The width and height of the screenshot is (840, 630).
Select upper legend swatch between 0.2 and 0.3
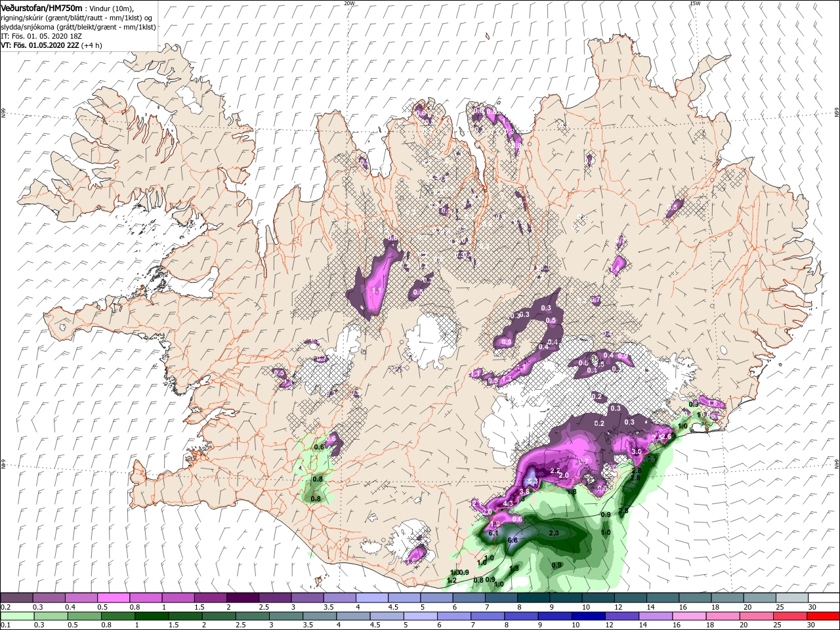pyautogui.click(x=16, y=598)
